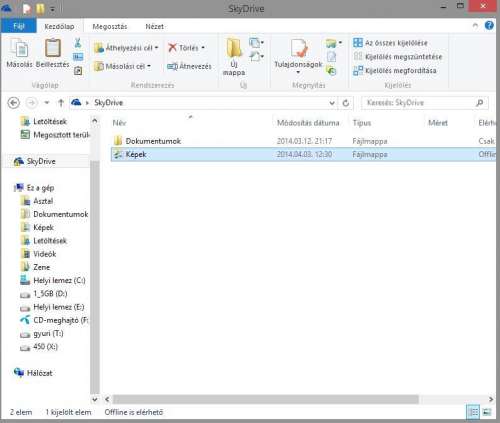Viewport: 500px width, 423px height.
Task: Open Zene in navigation pane
Action: pyautogui.click(x=35, y=267)
